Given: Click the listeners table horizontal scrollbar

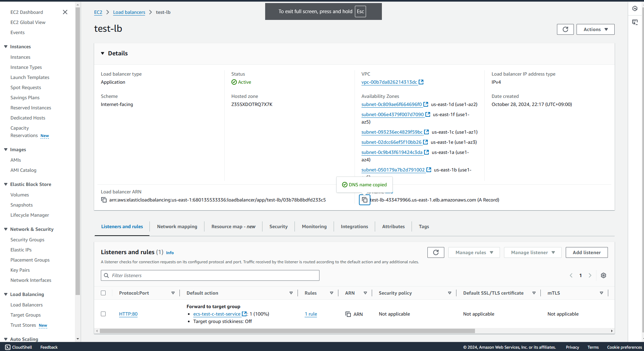Looking at the screenshot, I should [287, 331].
